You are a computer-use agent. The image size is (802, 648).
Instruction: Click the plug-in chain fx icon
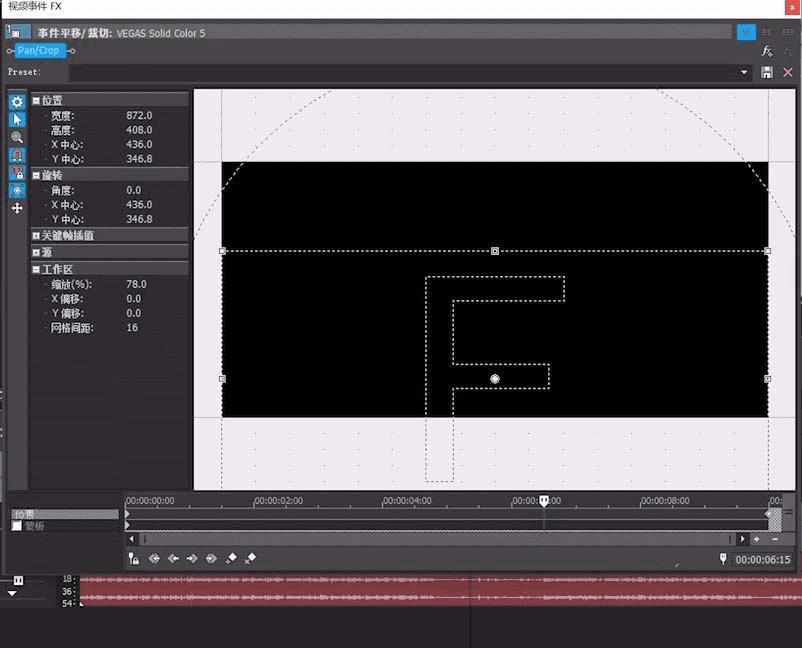(767, 51)
